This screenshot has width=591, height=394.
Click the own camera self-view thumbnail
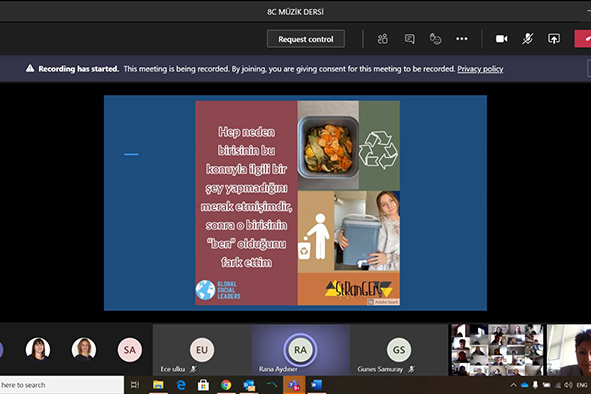[x=569, y=350]
